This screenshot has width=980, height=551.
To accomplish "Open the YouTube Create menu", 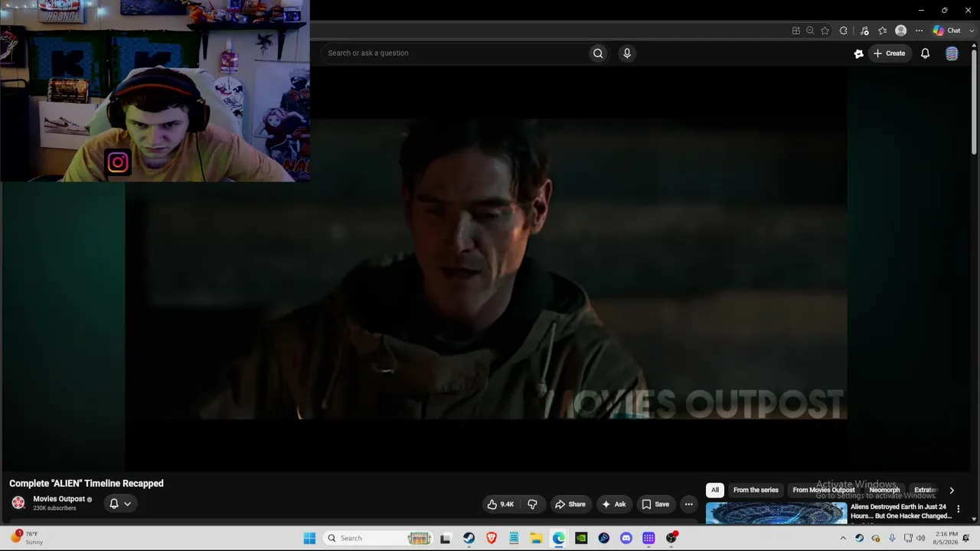I will [x=889, y=54].
